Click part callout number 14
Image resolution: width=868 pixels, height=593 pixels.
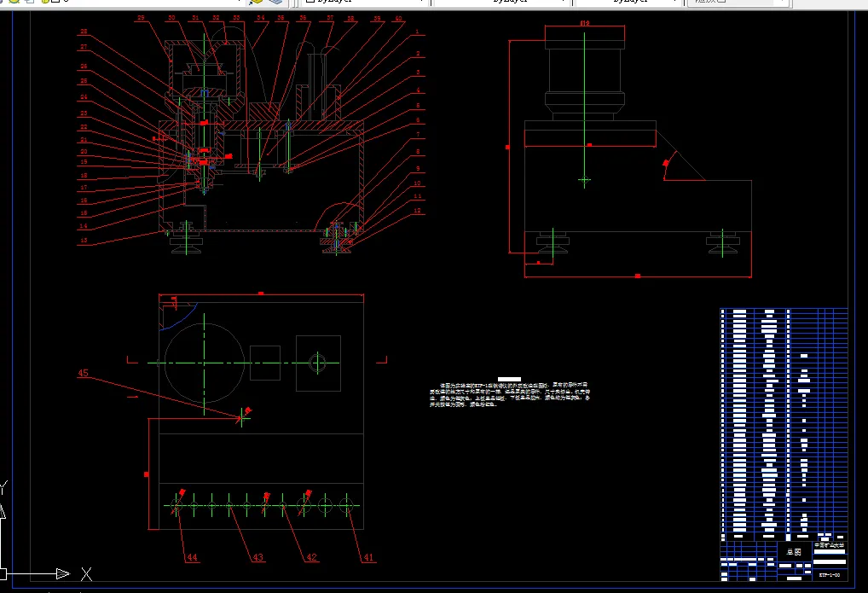coord(84,226)
